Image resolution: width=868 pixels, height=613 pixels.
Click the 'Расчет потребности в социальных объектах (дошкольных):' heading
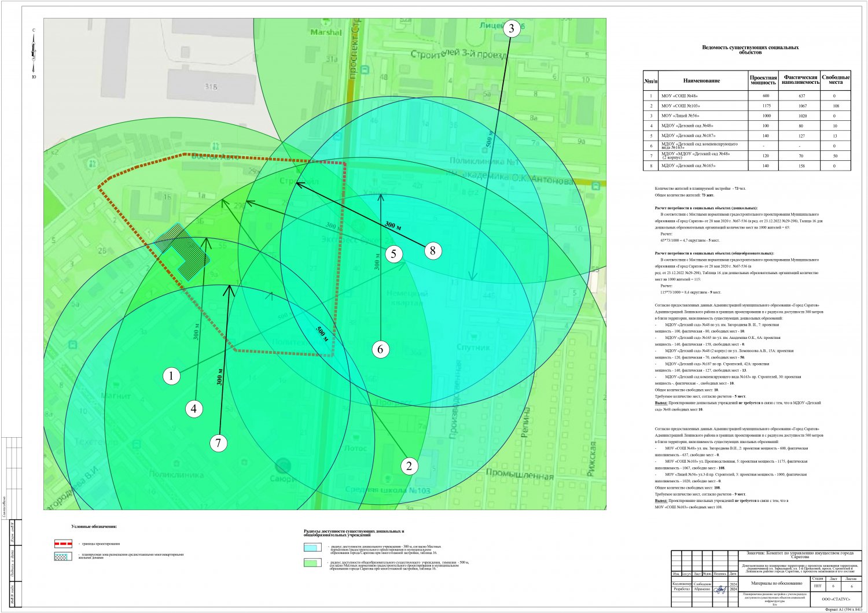point(706,208)
